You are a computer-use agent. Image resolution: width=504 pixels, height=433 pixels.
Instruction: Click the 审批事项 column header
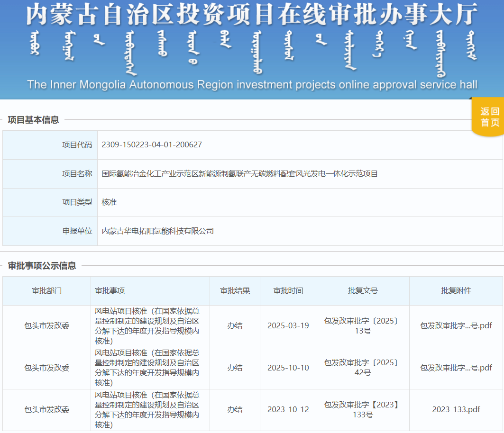click(110, 291)
